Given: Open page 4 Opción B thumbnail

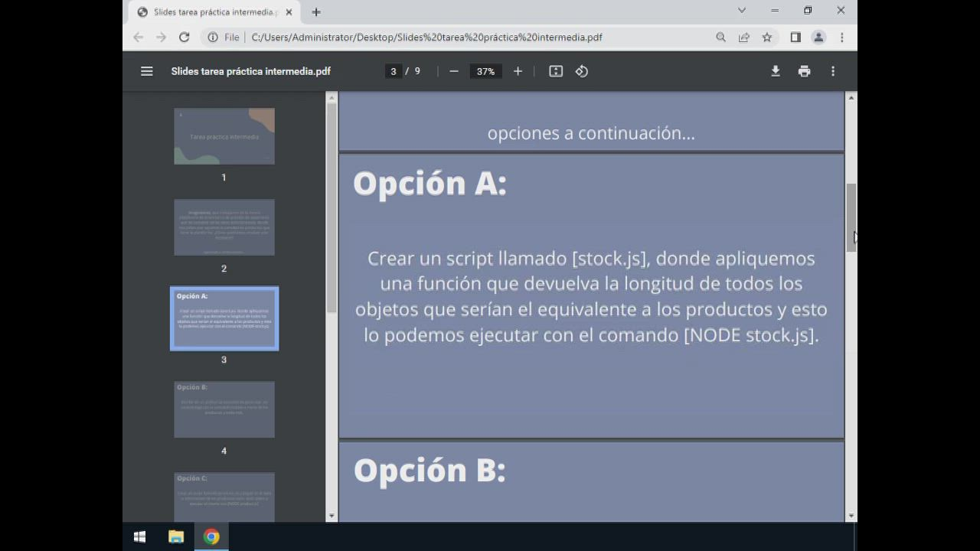Looking at the screenshot, I should [x=224, y=409].
